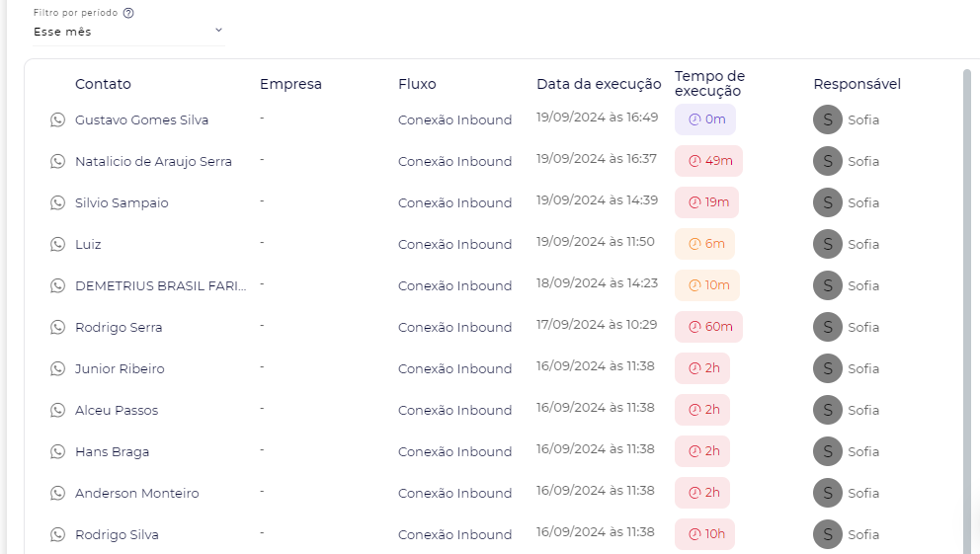Image resolution: width=980 pixels, height=554 pixels.
Task: Click the 49m execution time badge
Action: click(x=708, y=162)
